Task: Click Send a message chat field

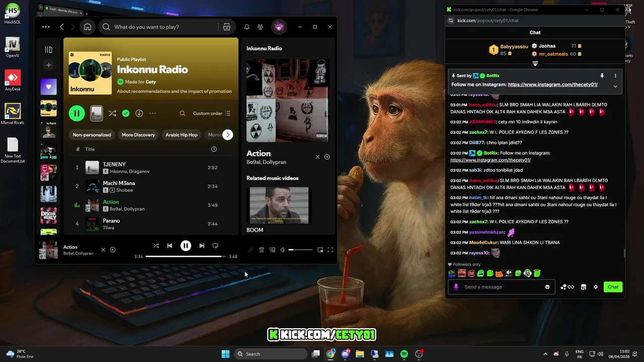Action: pos(502,287)
